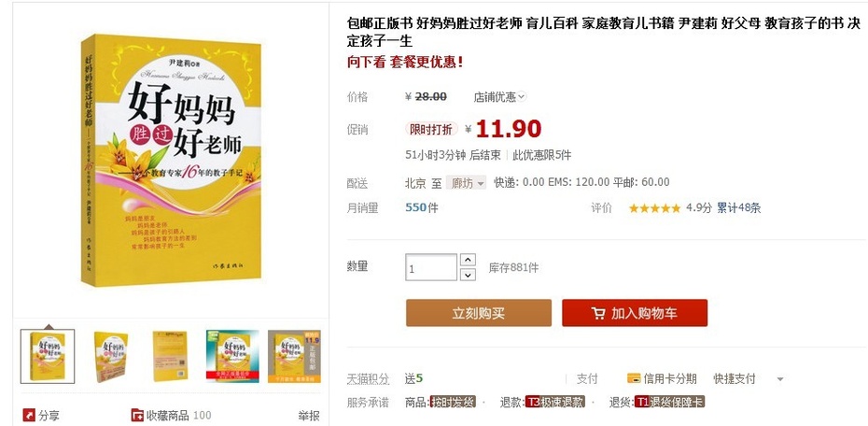Click the five-star rating icons
Viewport: 868px width, 426px height.
click(654, 208)
